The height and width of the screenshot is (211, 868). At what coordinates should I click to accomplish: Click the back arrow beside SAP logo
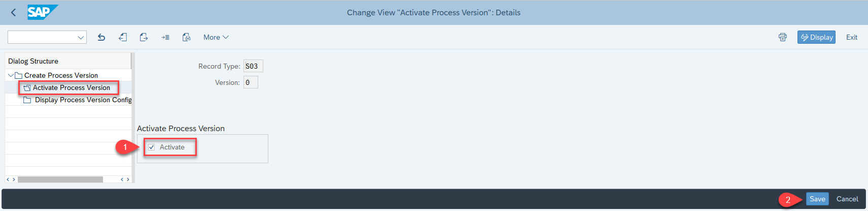tap(13, 12)
